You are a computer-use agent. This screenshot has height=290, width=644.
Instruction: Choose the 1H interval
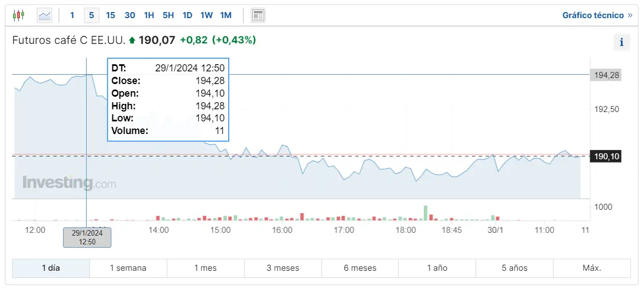[149, 15]
